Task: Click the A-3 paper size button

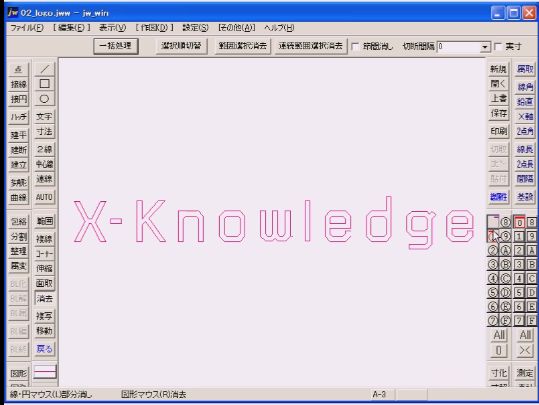Action: (379, 394)
